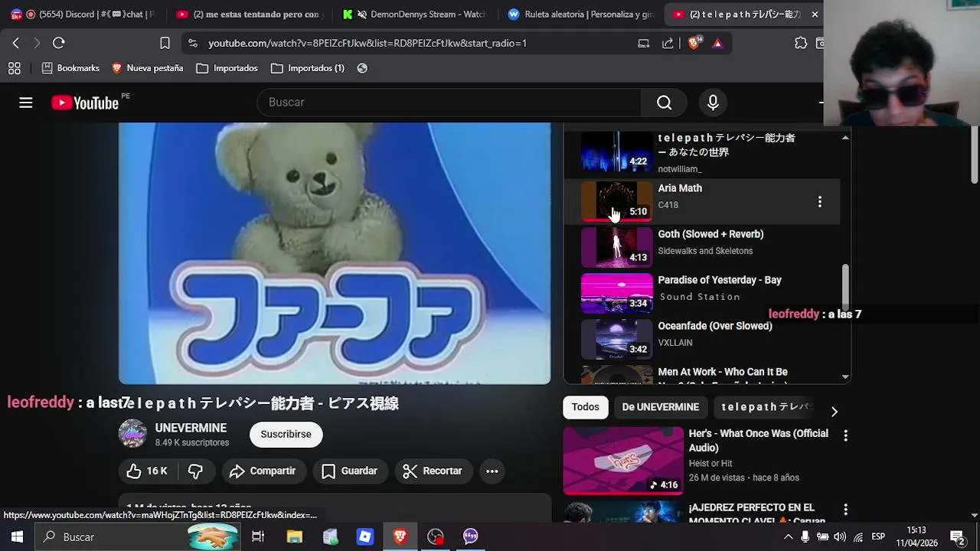Open the apps grid on the bookmarks bar
This screenshot has height=551, width=980.
15,68
